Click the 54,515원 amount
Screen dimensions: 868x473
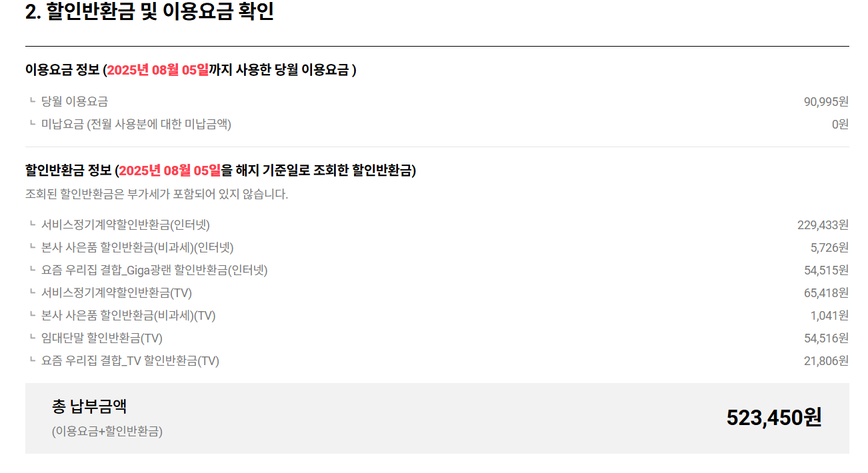(x=826, y=270)
